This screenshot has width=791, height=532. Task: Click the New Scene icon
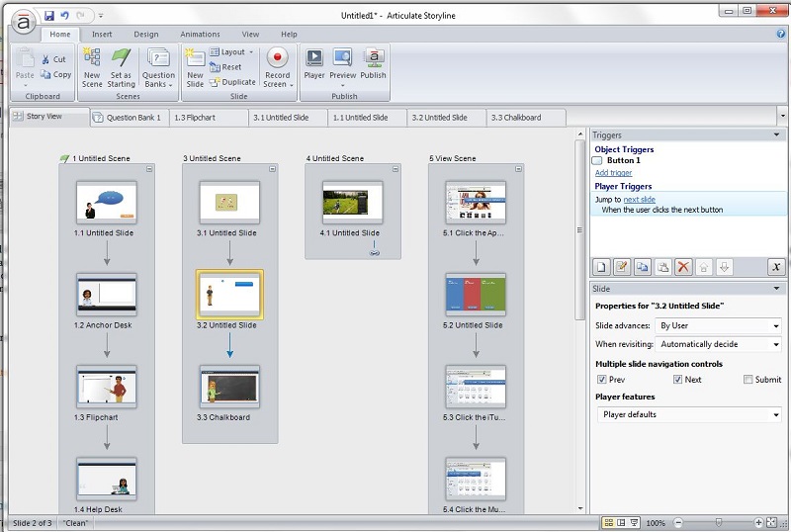[92, 65]
